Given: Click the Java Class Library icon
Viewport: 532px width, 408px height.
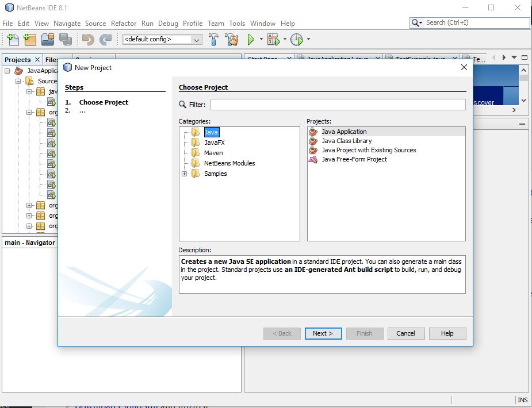Looking at the screenshot, I should pos(313,141).
